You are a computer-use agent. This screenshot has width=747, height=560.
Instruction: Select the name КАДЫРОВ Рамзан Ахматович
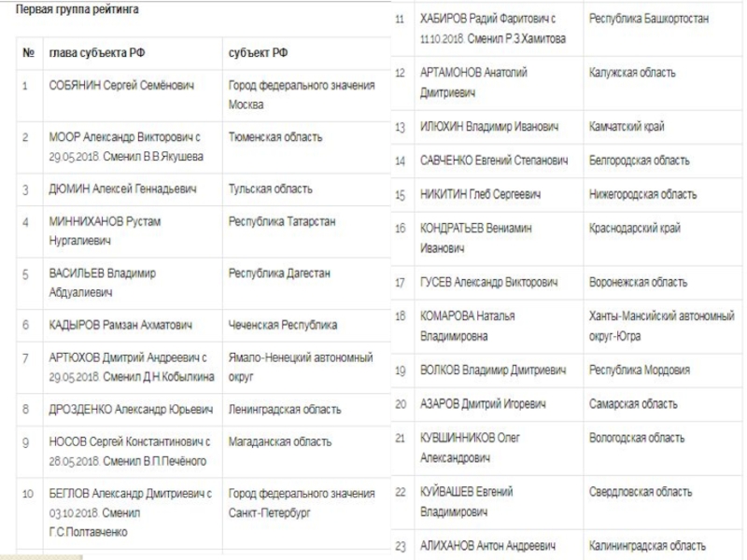pyautogui.click(x=120, y=325)
